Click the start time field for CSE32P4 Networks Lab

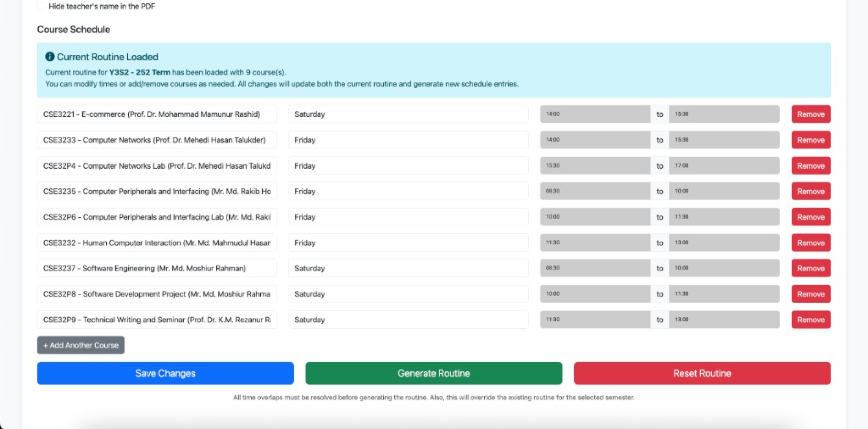pyautogui.click(x=595, y=166)
